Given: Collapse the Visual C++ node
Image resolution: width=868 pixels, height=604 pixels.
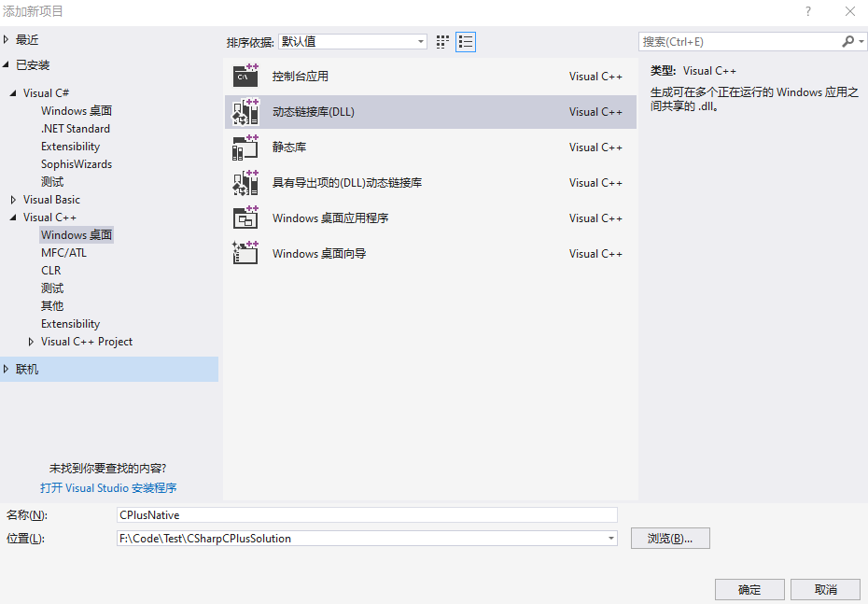Looking at the screenshot, I should point(13,217).
